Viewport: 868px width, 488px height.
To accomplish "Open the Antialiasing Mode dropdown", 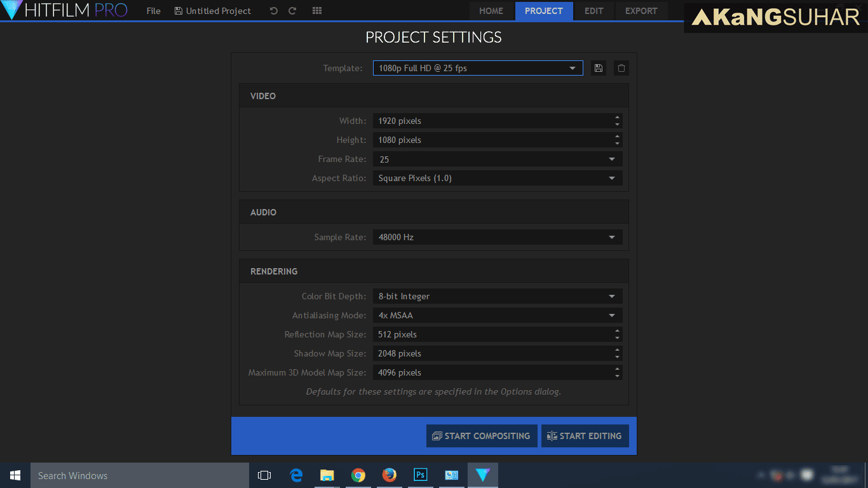I will coord(498,315).
